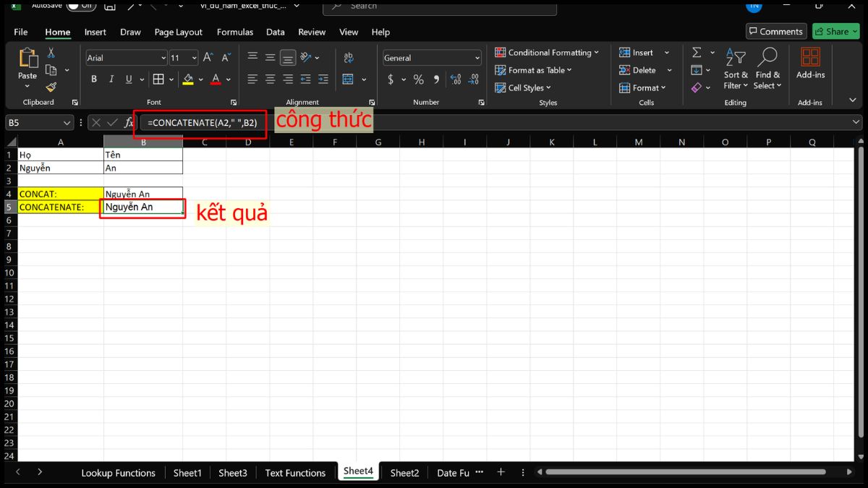Click the Share button
Screen dimensions: 868x488
pos(835,31)
